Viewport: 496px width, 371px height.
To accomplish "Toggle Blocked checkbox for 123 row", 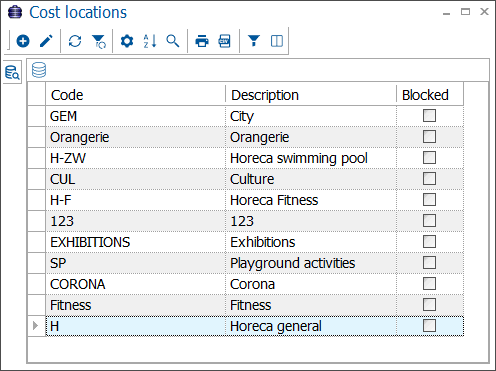I will click(x=429, y=221).
